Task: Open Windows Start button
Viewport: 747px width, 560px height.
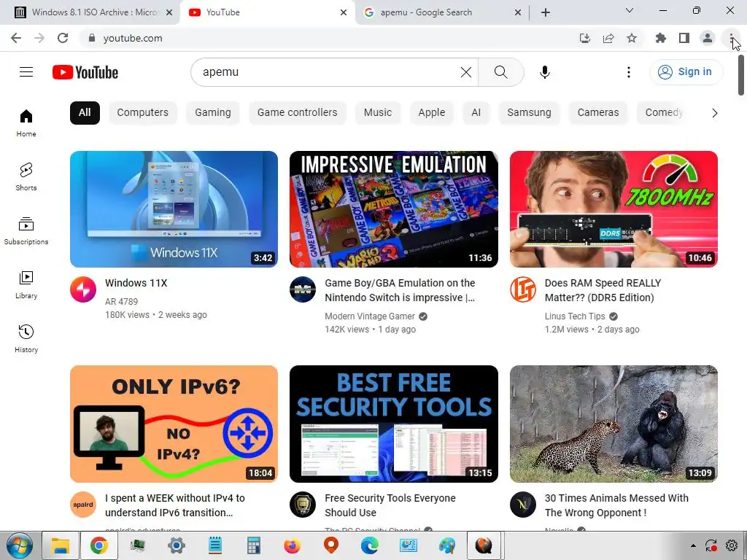Action: [20, 545]
